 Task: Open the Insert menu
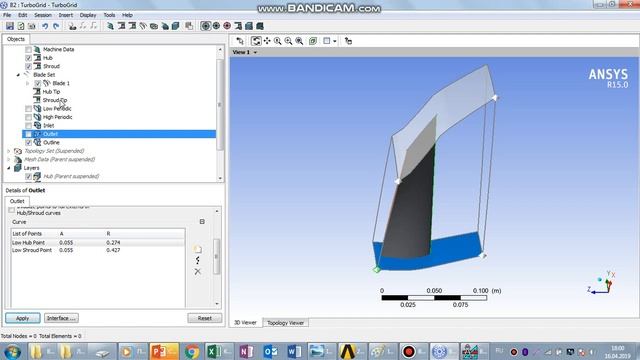click(x=65, y=15)
